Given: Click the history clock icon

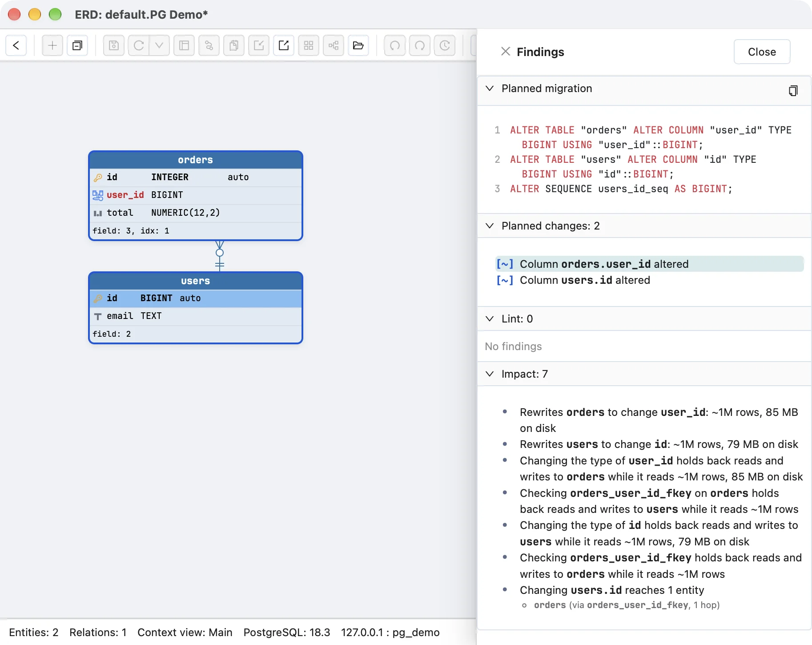Looking at the screenshot, I should click(x=445, y=45).
